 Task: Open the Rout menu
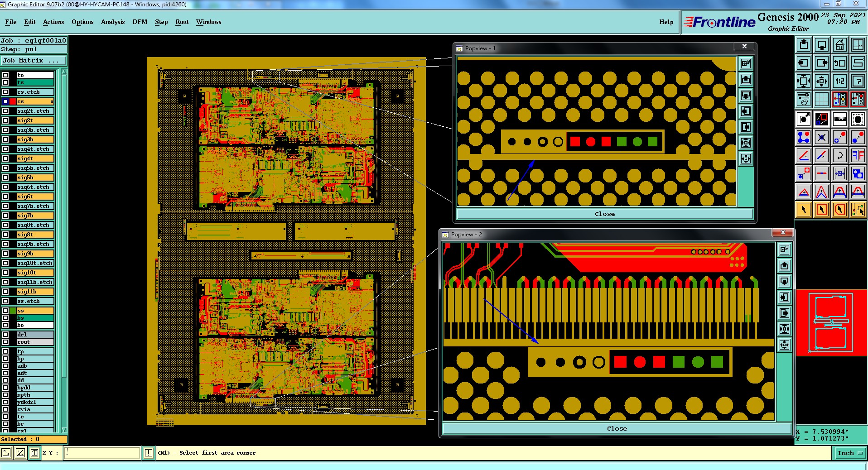(x=182, y=22)
